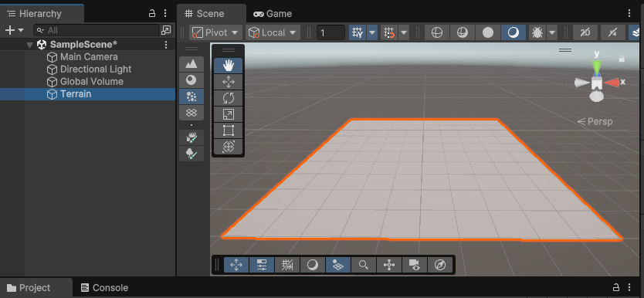
Task: Open the grid visibility options arrow
Action: click(372, 32)
